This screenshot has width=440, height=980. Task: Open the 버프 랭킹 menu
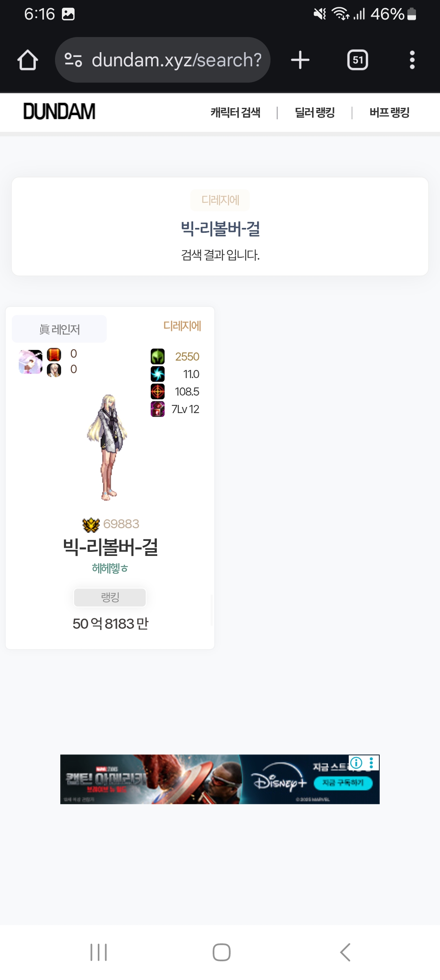point(389,112)
